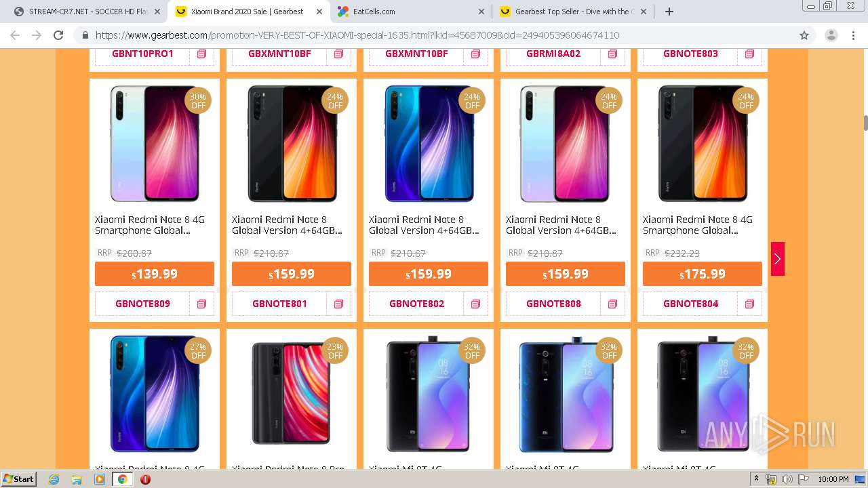Show hidden system tray icons

point(756,479)
